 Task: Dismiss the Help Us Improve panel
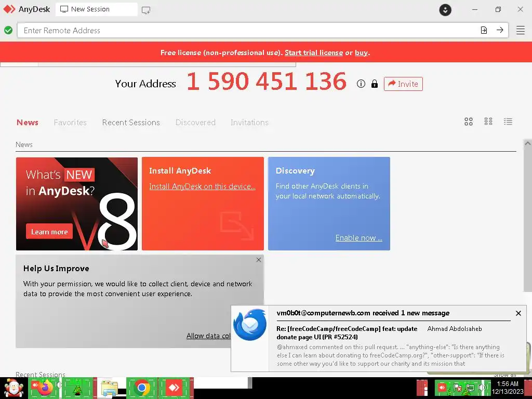(259, 260)
